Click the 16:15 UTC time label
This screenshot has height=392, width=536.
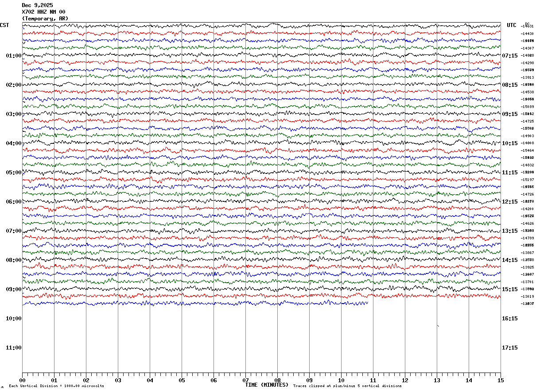510,319
